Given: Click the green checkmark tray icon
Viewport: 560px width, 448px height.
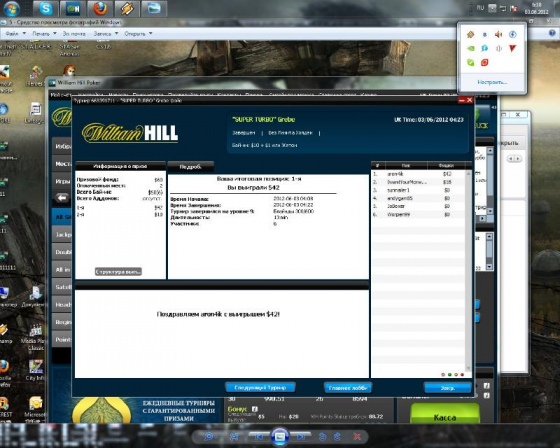Looking at the screenshot, I should tap(471, 63).
